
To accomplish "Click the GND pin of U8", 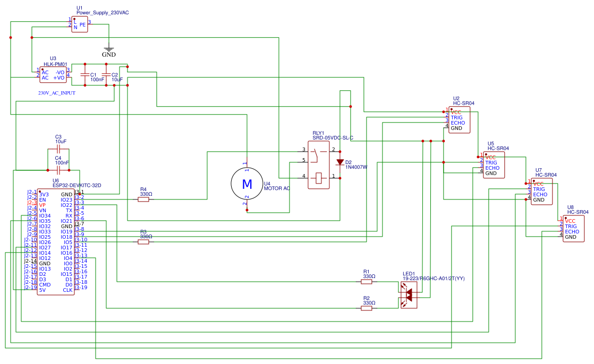I will click(x=571, y=237).
